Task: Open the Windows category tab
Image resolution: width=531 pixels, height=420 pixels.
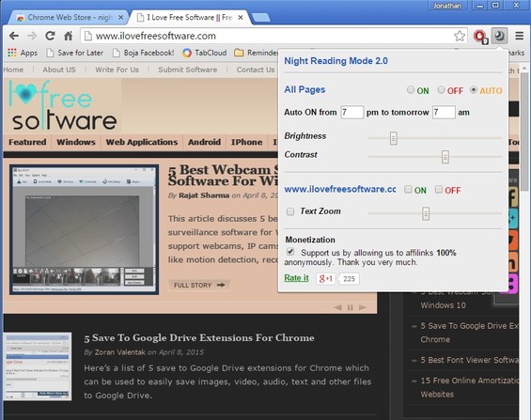Action: 76,142
